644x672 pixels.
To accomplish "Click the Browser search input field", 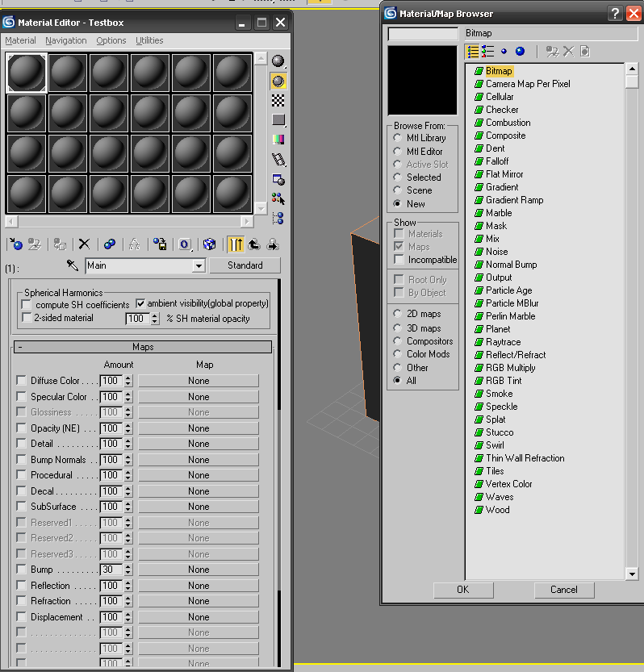I will (423, 34).
